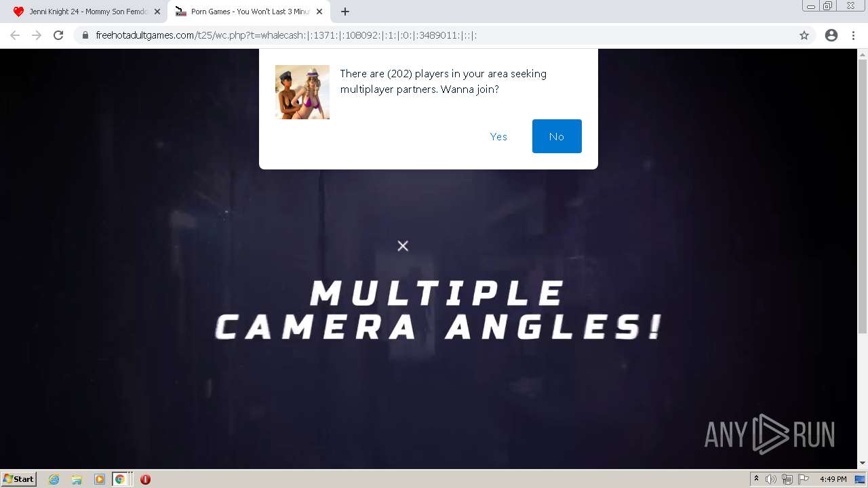Launch Internet Explorer from the taskbar
Screen dimensions: 868x488
click(54, 479)
